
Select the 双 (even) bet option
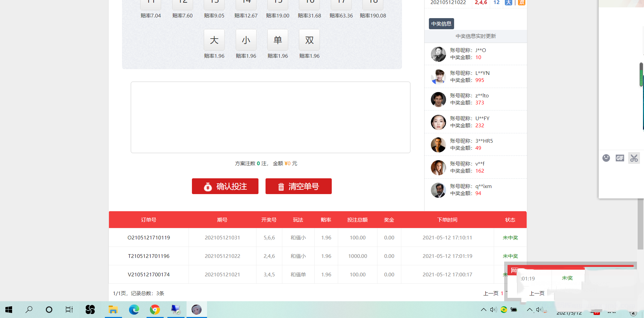coord(309,40)
